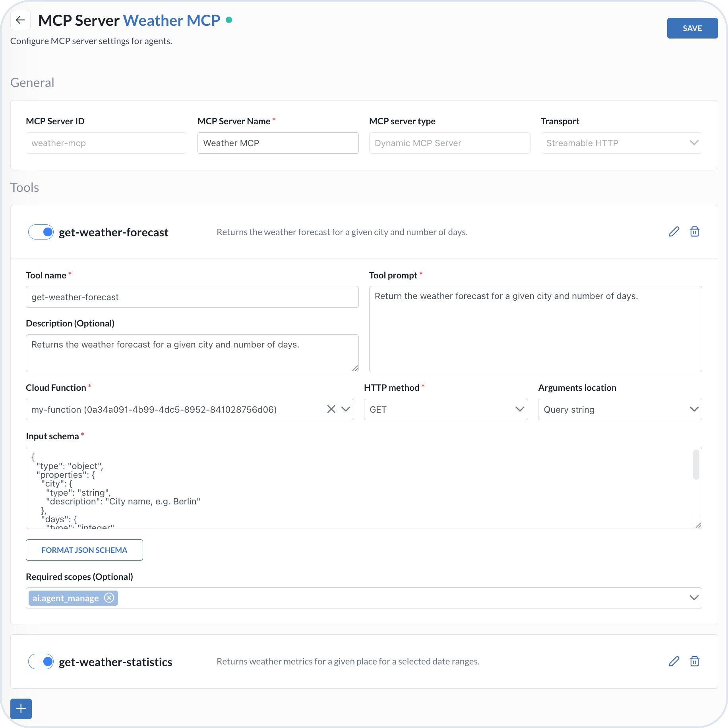Save the MCP server configuration
Viewport: 728px width, 728px height.
pos(692,28)
